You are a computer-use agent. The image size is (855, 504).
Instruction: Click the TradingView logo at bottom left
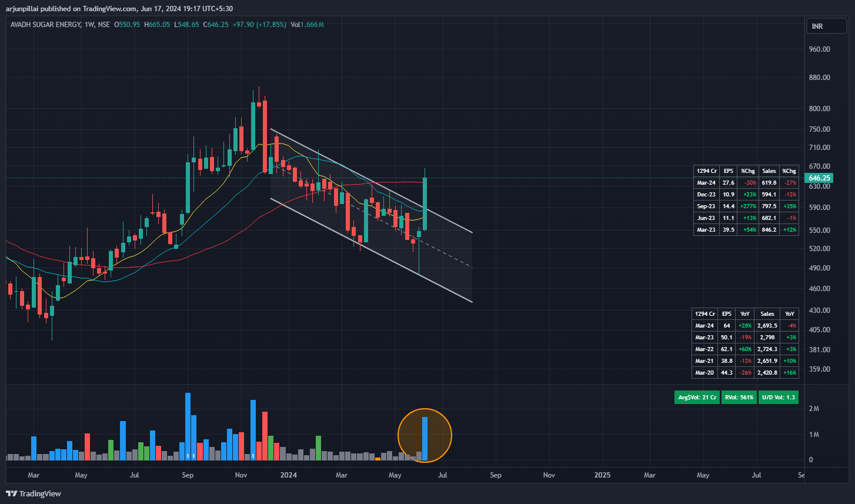pos(34,493)
